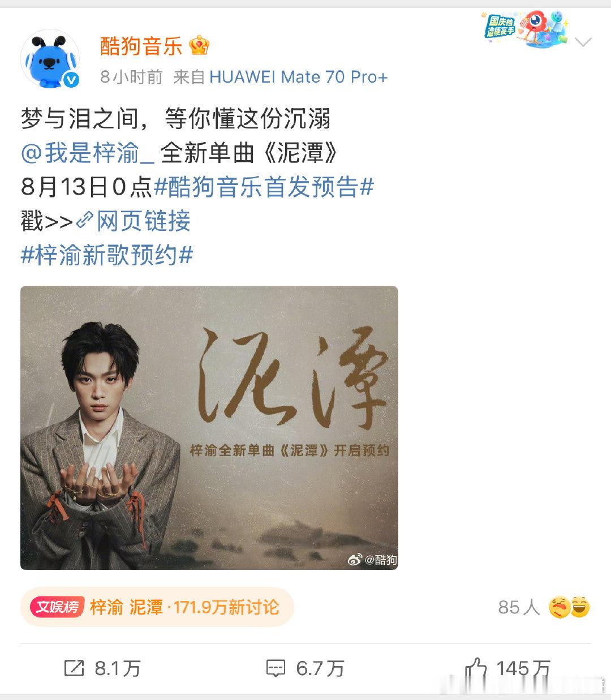The height and width of the screenshot is (700, 611).
Task: Click the blue verified badge on avatar
Action: coord(71,80)
